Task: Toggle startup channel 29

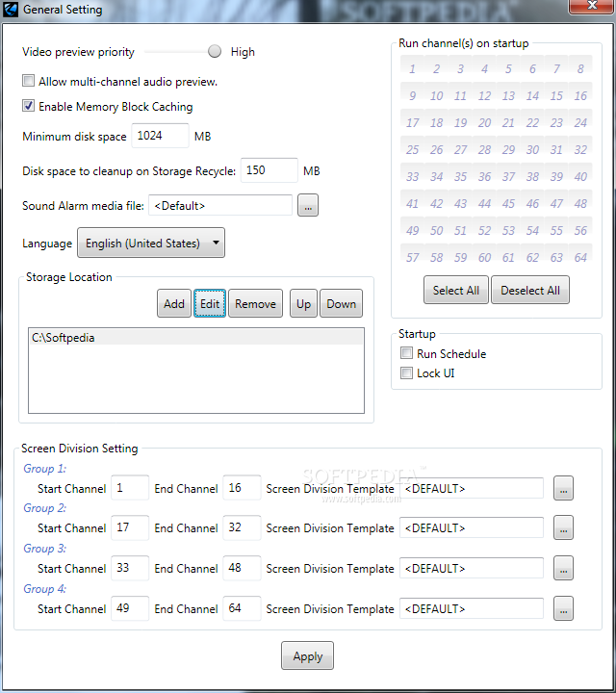Action: [x=508, y=149]
